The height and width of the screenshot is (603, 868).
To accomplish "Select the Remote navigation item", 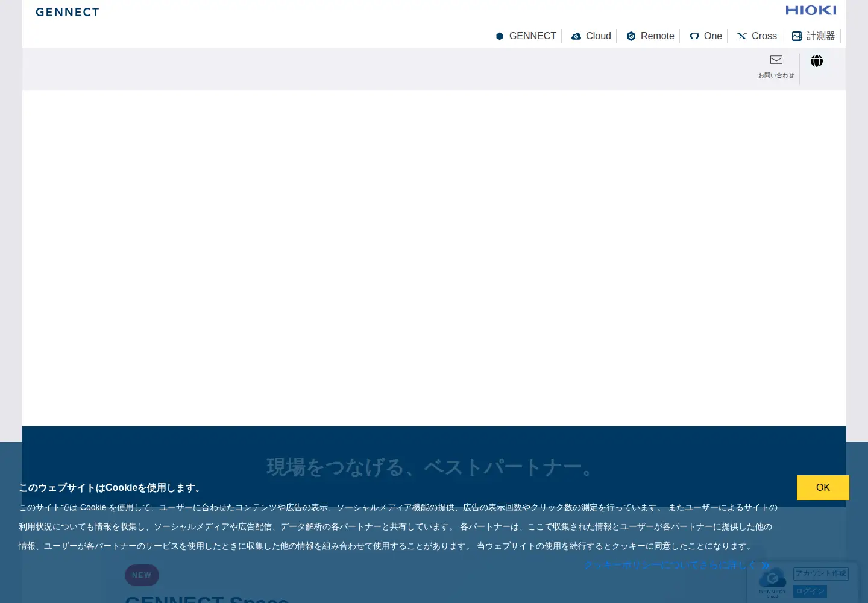I will click(x=650, y=36).
